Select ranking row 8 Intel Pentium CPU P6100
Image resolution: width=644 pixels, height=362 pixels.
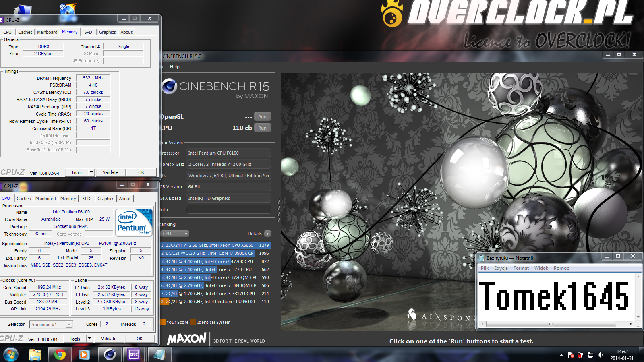(215, 302)
